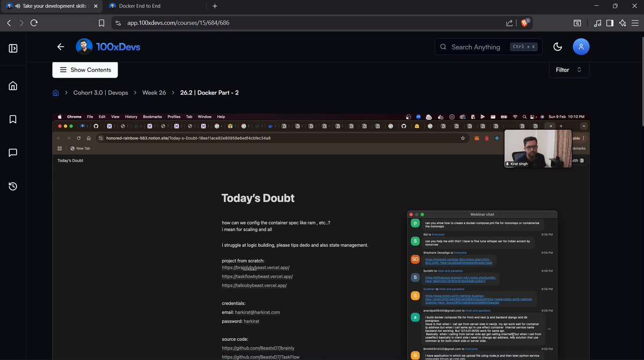Click the Bookmarks menu in the video's macOS bar
Viewport: 644px width, 360px height.
152,116
